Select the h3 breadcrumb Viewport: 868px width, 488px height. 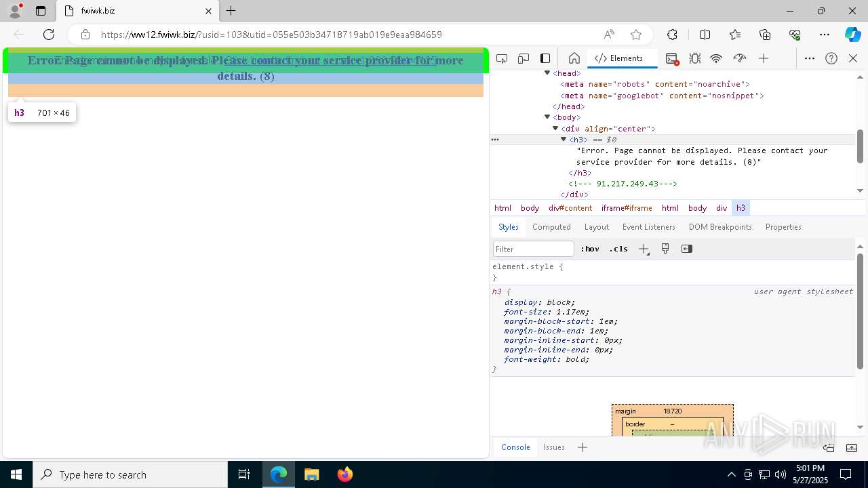(x=741, y=208)
